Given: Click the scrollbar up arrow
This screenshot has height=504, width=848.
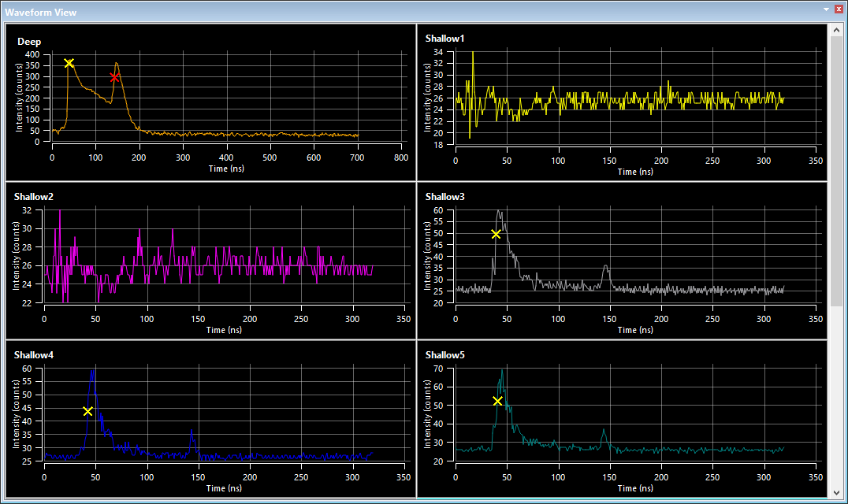Looking at the screenshot, I should tap(837, 30).
